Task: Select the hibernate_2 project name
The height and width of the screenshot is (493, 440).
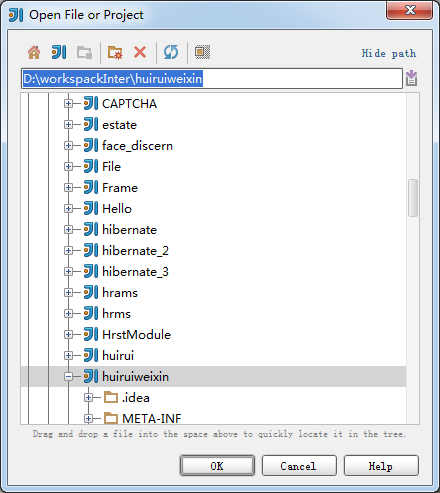Action: point(135,251)
